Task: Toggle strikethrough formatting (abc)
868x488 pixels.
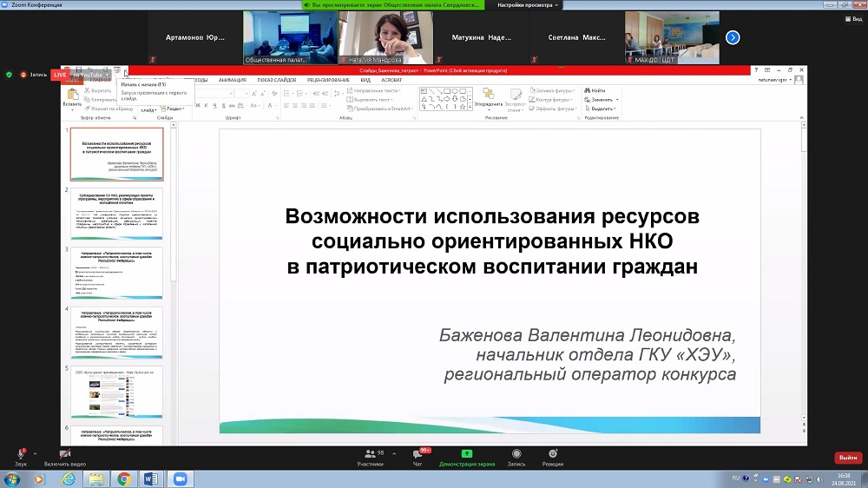Action: click(x=233, y=105)
